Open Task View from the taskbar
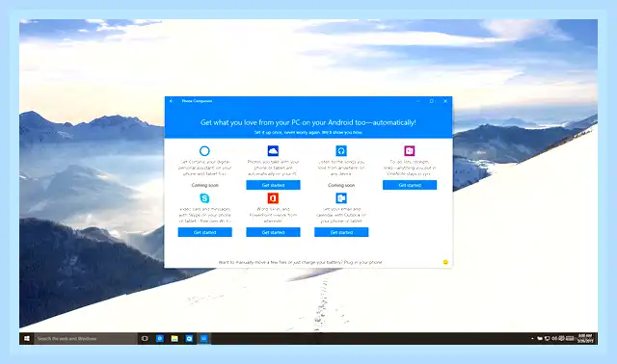Viewport: 617px width, 364px height. tap(145, 338)
